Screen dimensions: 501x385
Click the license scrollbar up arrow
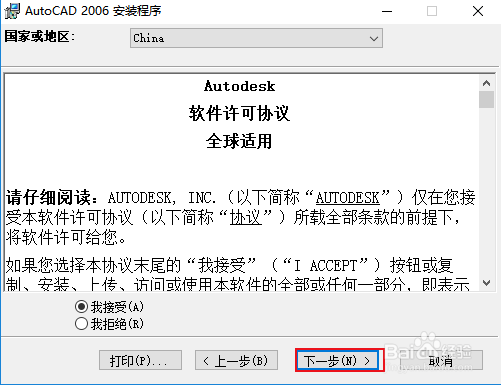(x=486, y=83)
